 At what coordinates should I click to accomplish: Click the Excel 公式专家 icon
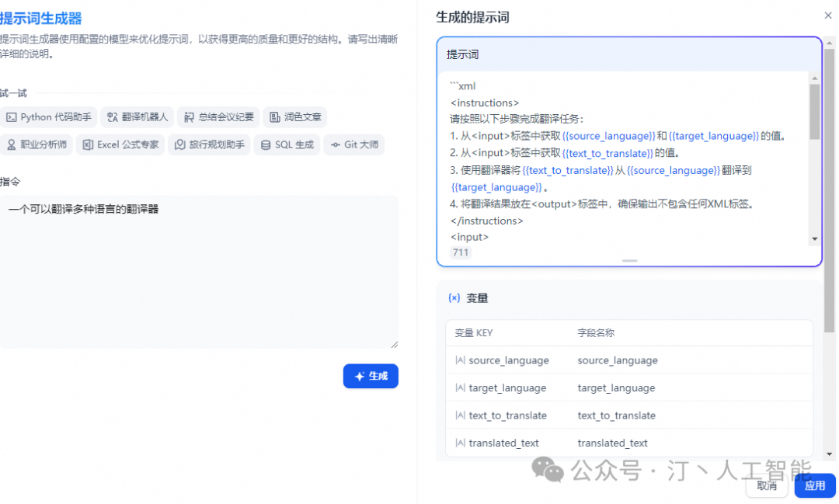pos(88,144)
